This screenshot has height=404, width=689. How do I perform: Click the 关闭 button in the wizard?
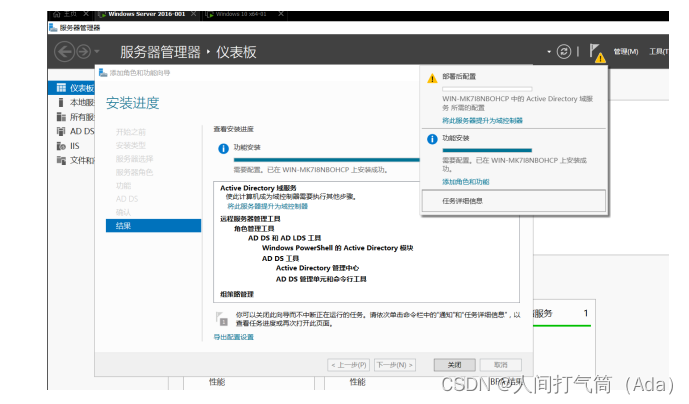click(x=454, y=365)
